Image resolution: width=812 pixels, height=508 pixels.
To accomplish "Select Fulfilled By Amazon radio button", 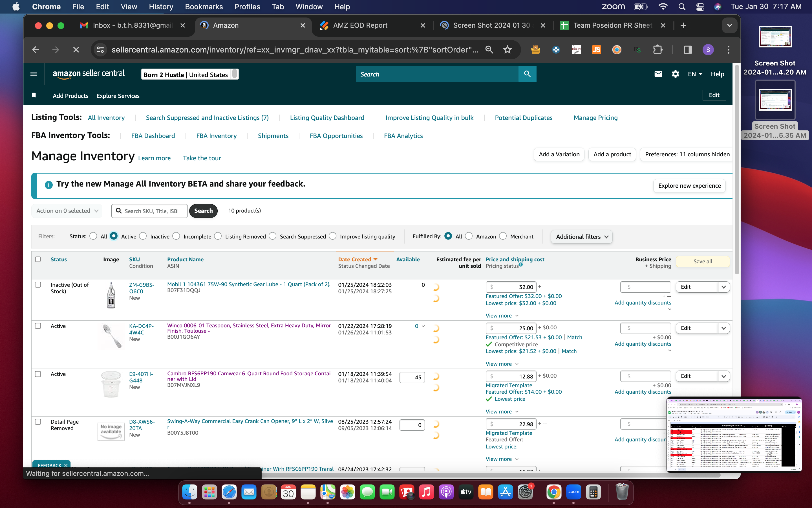I will pos(469,236).
